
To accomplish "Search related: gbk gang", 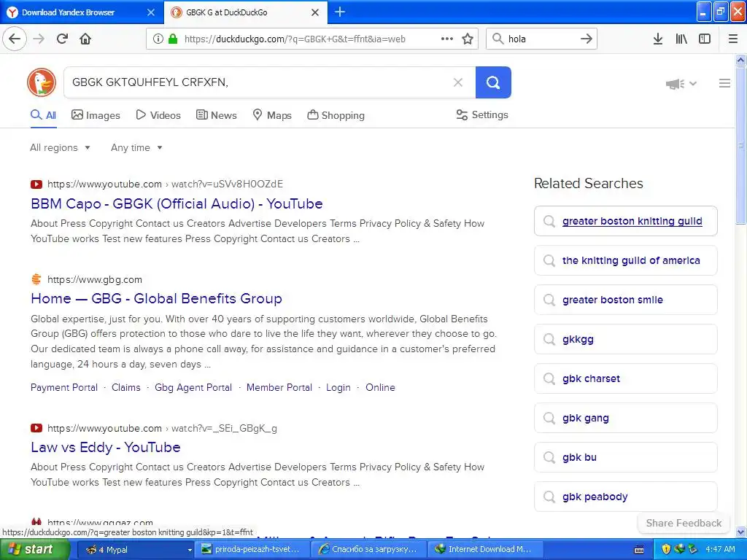I will (625, 418).
